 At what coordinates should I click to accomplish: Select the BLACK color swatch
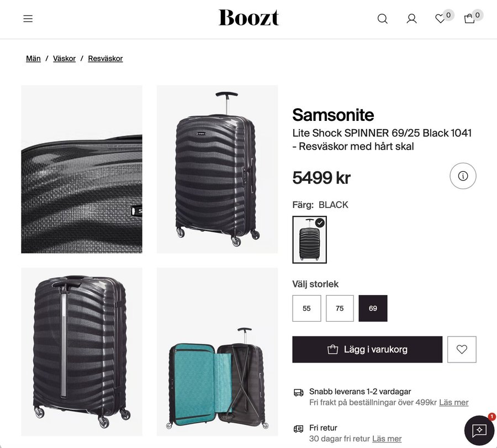[x=309, y=239]
